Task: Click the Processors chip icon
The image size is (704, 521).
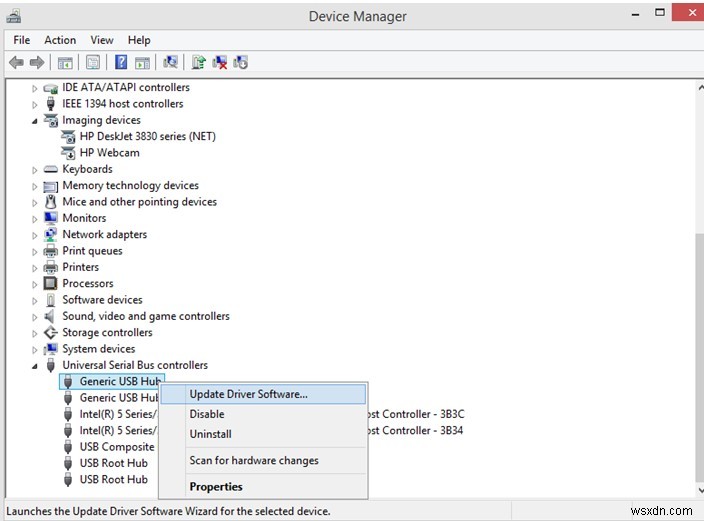Action: click(x=50, y=283)
